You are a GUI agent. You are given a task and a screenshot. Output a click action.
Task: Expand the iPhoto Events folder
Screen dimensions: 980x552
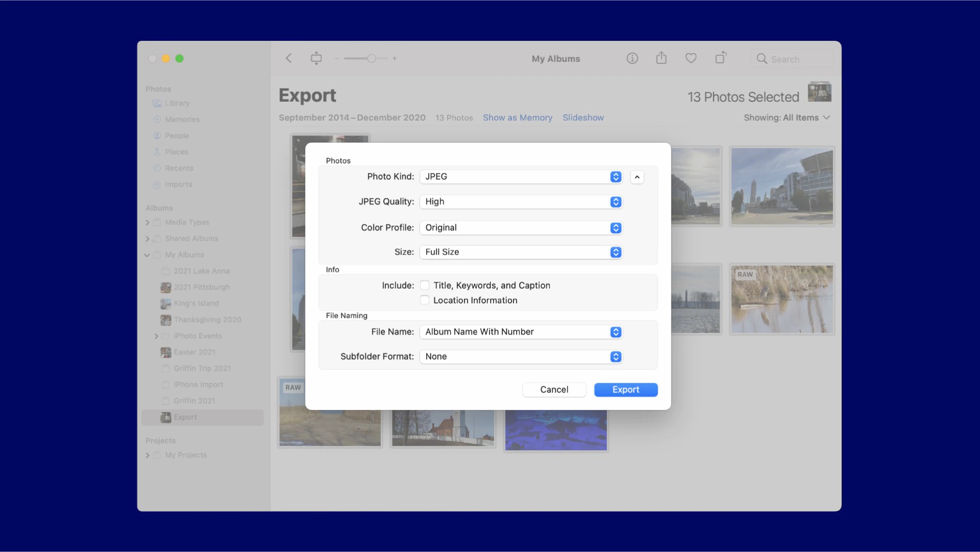coord(156,336)
